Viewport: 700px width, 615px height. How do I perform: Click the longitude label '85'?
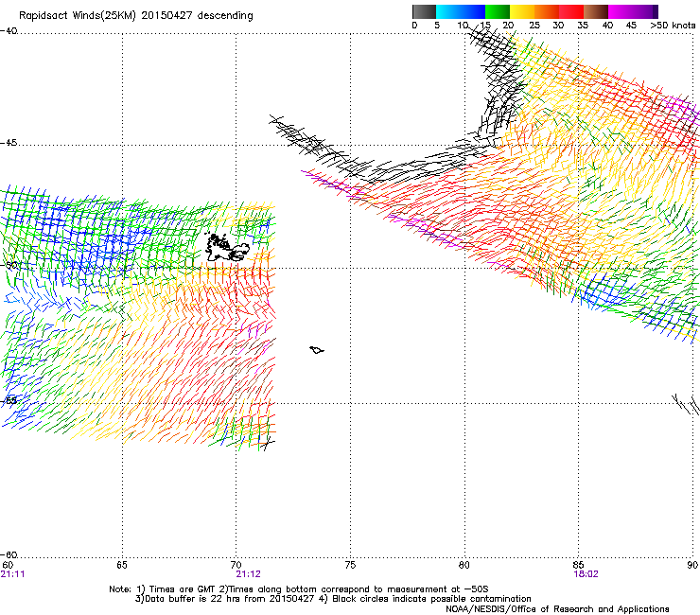tap(578, 565)
